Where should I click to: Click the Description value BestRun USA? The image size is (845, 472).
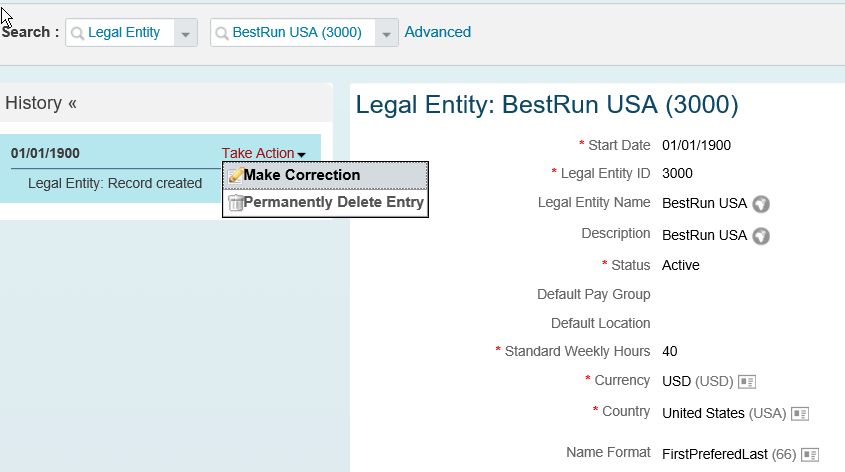(704, 235)
